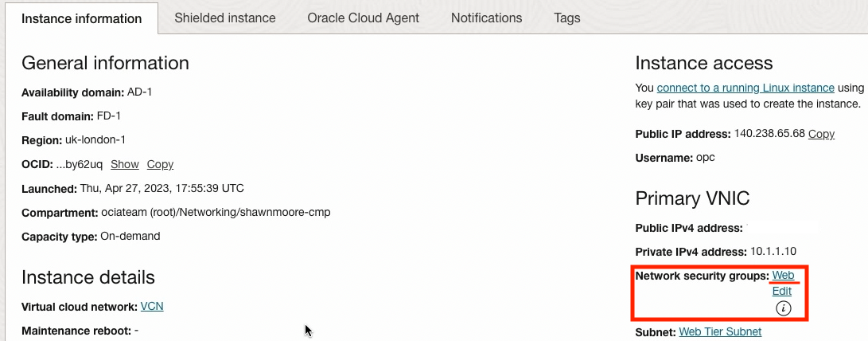The image size is (868, 341).
Task: Open the Web Tier Subnet link
Action: pyautogui.click(x=720, y=331)
